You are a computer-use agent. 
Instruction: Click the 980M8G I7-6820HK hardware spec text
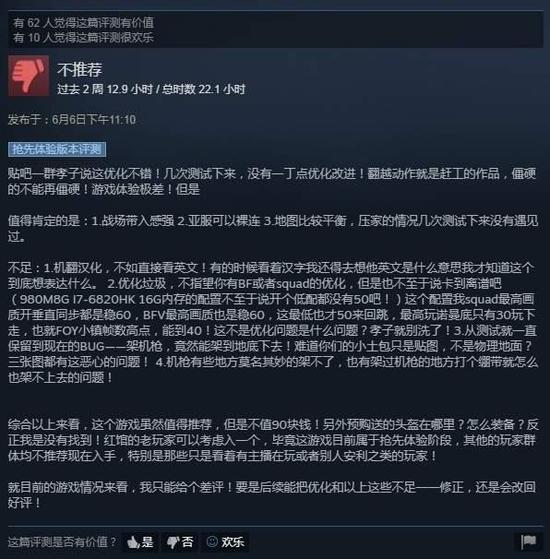86,299
